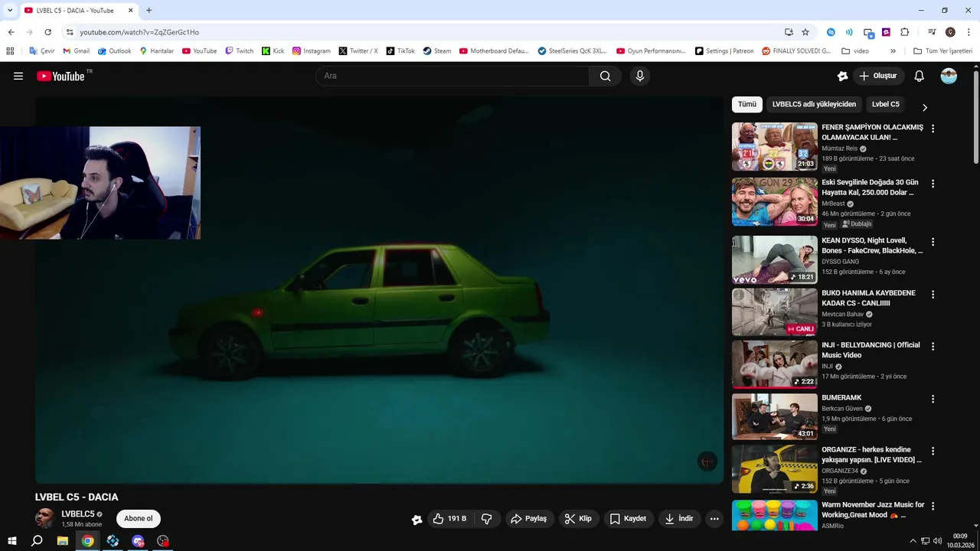This screenshot has height=551, width=980.
Task: Create a clip with Klip button
Action: tap(578, 519)
